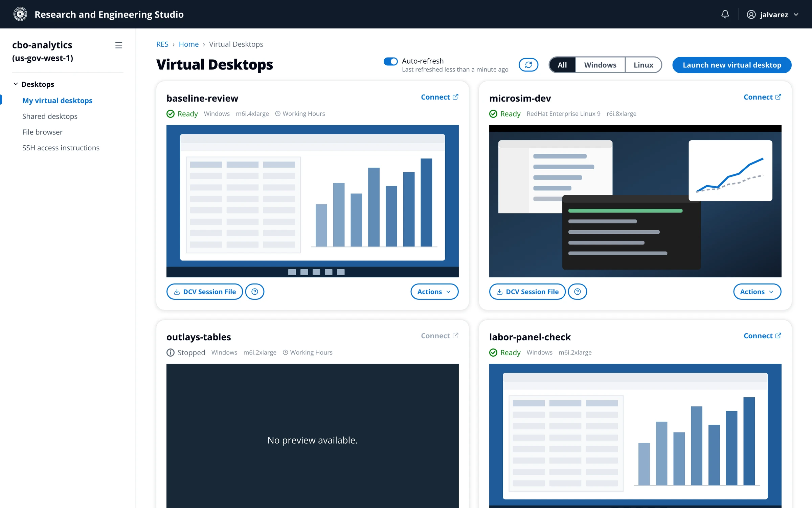Click the refresh desktops icon button
812x508 pixels.
[528, 65]
